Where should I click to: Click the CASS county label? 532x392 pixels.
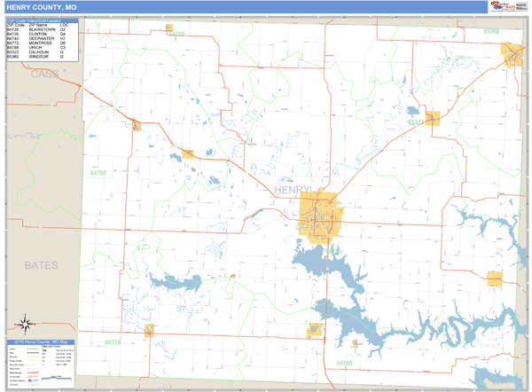43,74
